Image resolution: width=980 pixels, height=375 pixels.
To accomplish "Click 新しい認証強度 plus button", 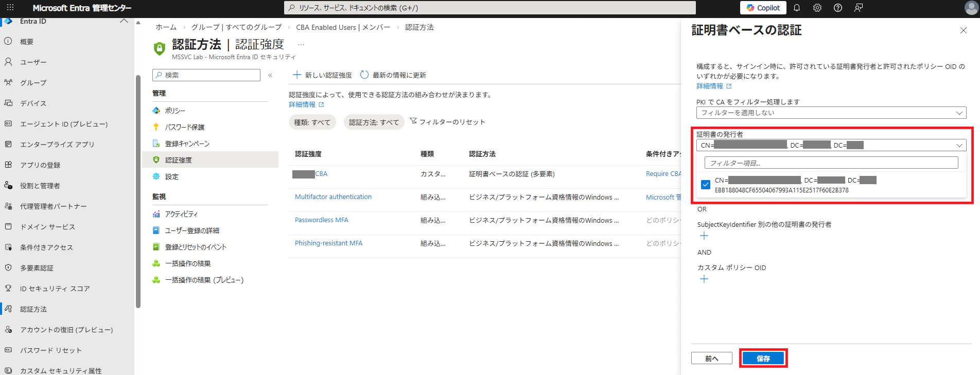I will pos(322,75).
